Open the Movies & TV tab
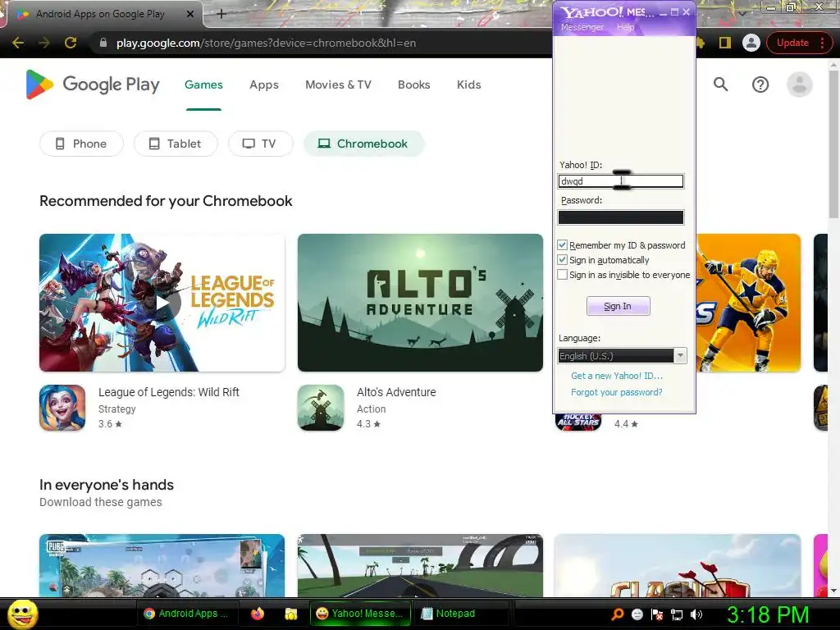840x630 pixels. click(x=338, y=84)
